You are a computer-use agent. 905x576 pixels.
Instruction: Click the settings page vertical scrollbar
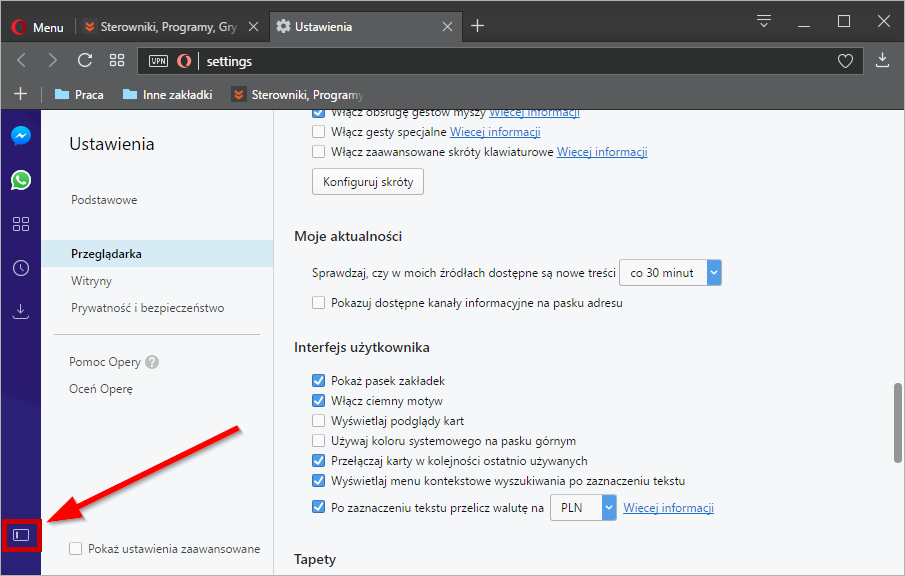(897, 422)
